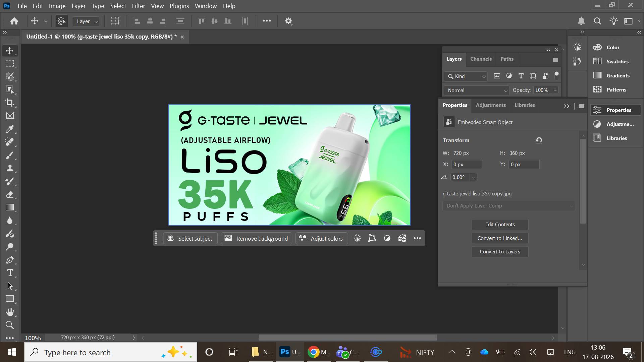Toggle Show Transform Controls
Screen dimensions: 644x362
point(115,21)
